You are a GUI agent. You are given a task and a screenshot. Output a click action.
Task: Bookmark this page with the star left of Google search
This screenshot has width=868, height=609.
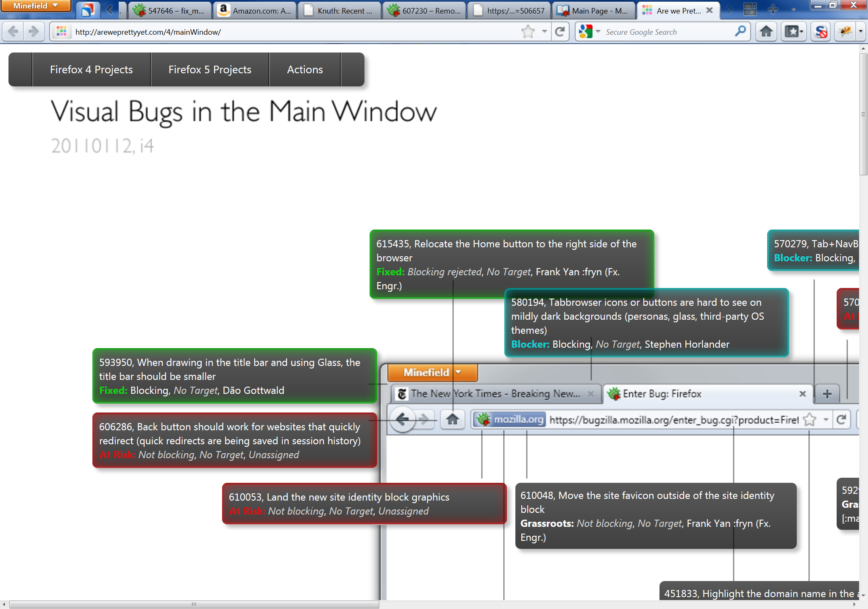(528, 32)
